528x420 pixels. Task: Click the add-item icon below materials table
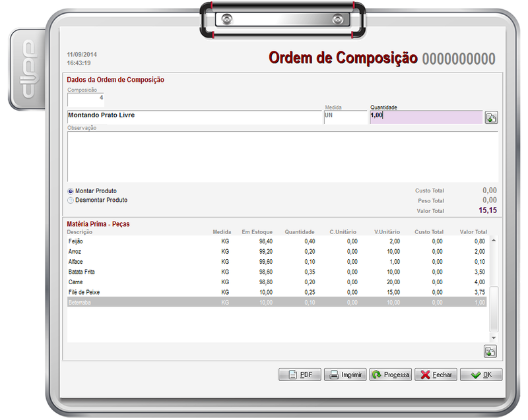coord(490,351)
